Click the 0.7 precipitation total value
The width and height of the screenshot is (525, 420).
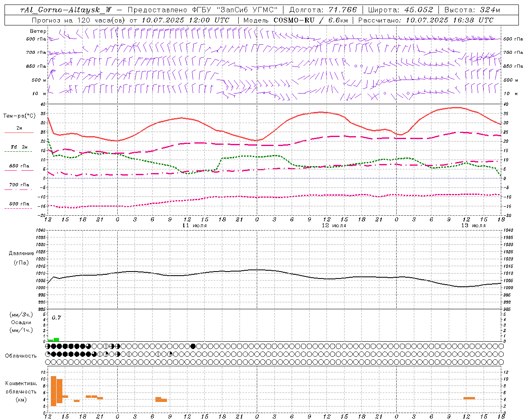pos(57,318)
